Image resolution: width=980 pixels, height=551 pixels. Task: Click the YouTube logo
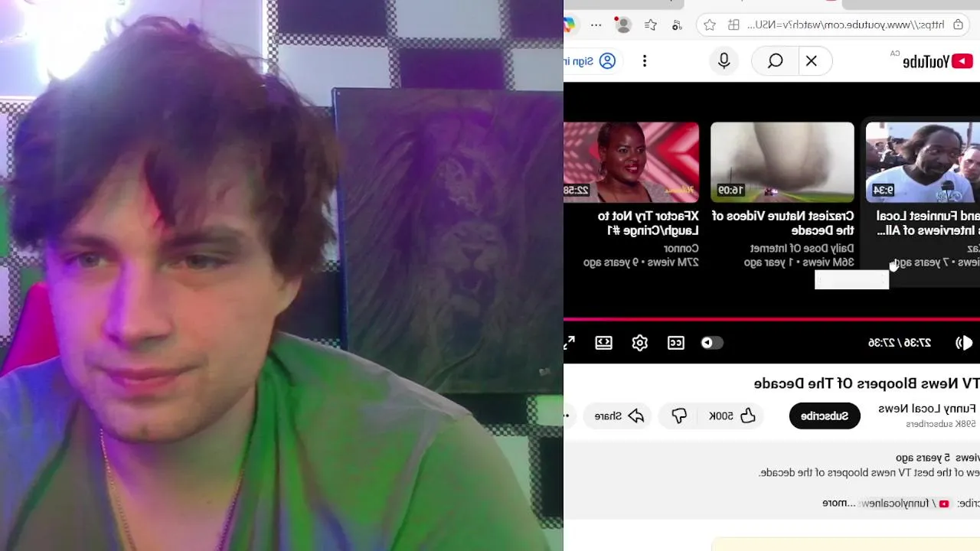937,62
